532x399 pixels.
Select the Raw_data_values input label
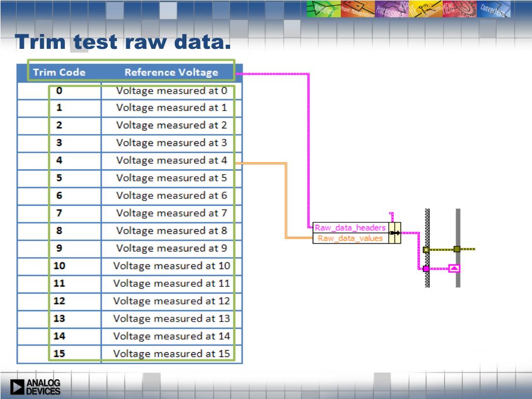[x=350, y=238]
